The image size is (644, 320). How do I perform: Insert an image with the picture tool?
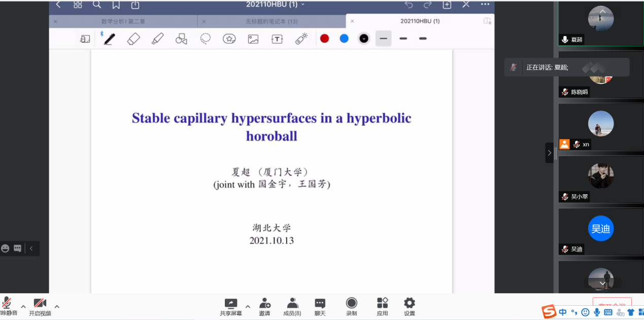(253, 39)
